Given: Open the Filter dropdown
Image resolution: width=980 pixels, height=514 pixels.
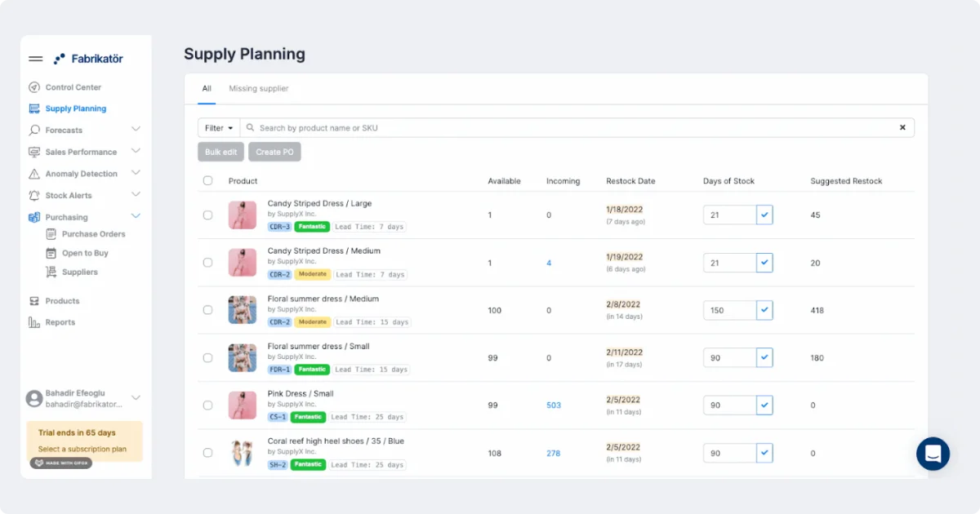Looking at the screenshot, I should [219, 128].
